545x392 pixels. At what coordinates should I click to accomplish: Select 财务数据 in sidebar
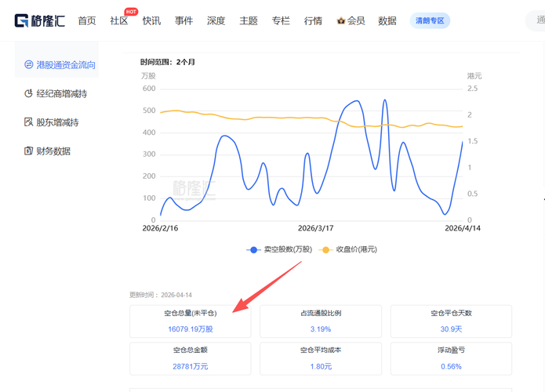pos(47,151)
